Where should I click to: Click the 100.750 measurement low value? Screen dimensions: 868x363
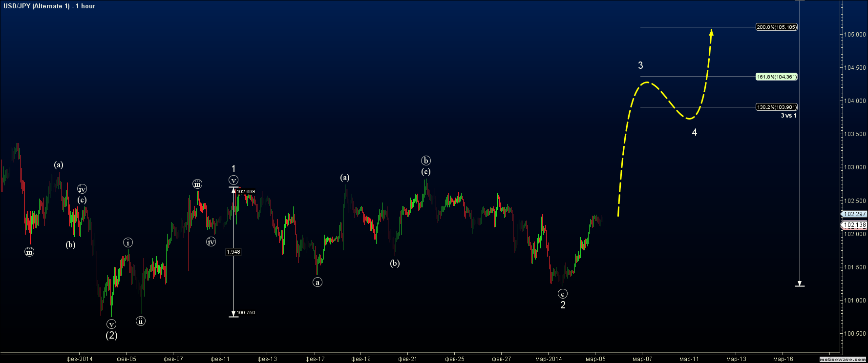tap(246, 313)
